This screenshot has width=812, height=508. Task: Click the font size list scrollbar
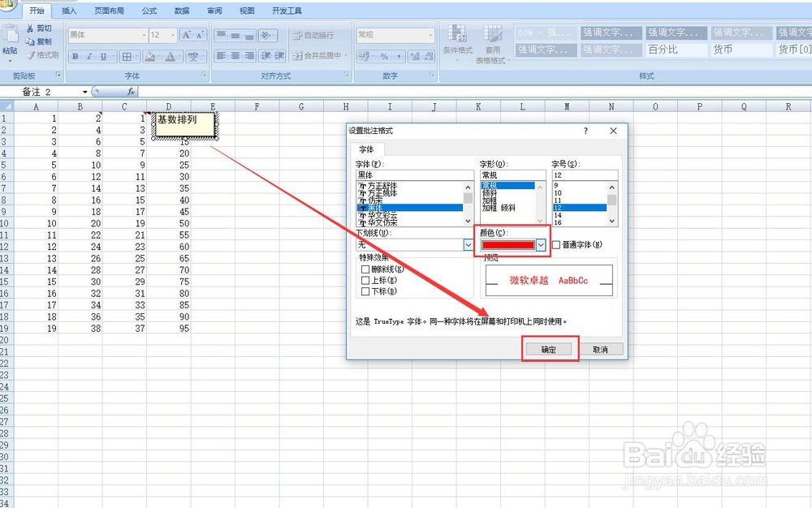click(612, 204)
